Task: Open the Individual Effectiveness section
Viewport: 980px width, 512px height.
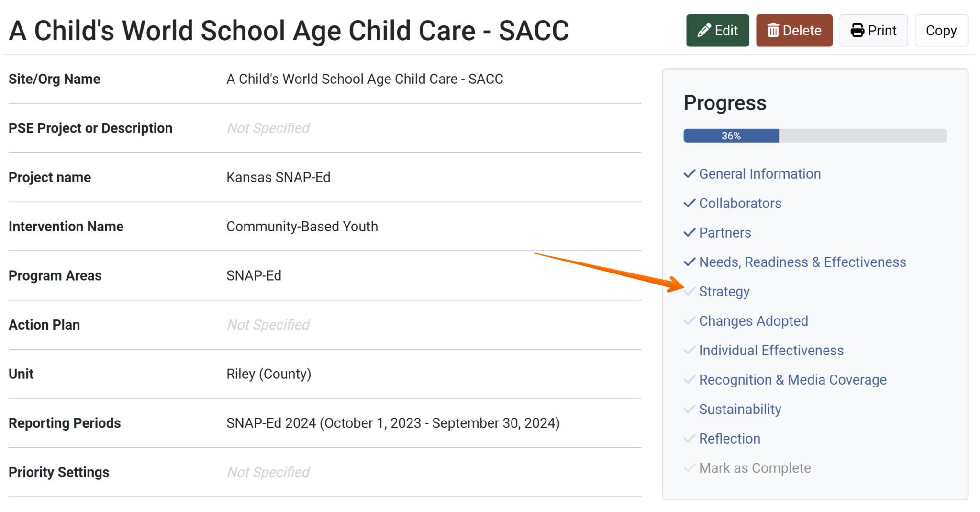Action: point(771,350)
